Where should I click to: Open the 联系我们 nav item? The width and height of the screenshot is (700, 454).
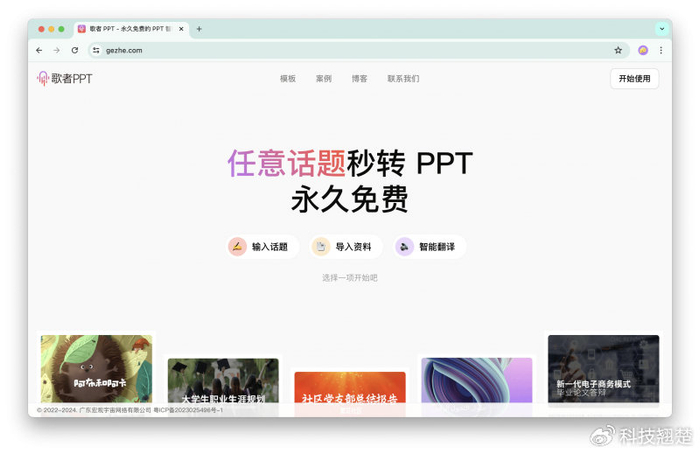point(403,79)
